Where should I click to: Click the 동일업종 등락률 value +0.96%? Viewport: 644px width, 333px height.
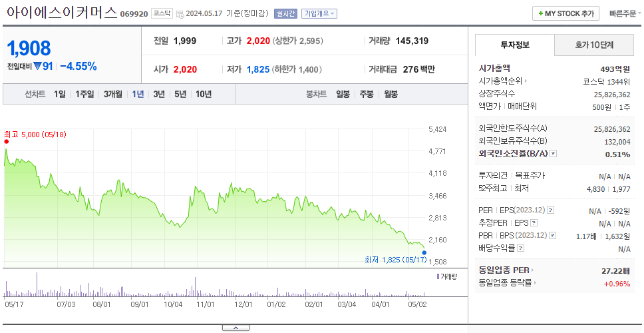point(617,284)
